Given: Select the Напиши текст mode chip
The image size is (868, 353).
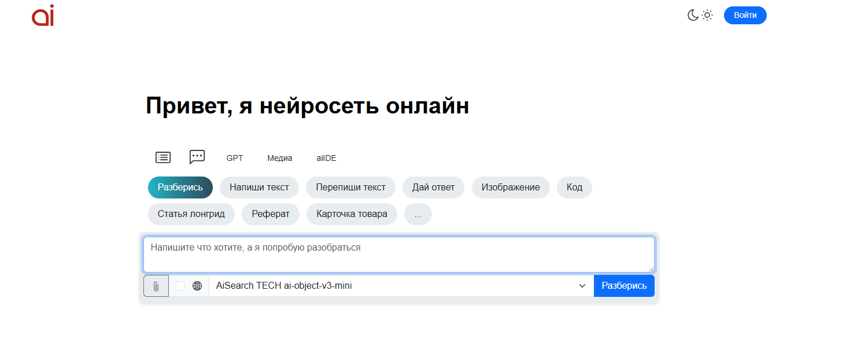Looking at the screenshot, I should point(259,187).
